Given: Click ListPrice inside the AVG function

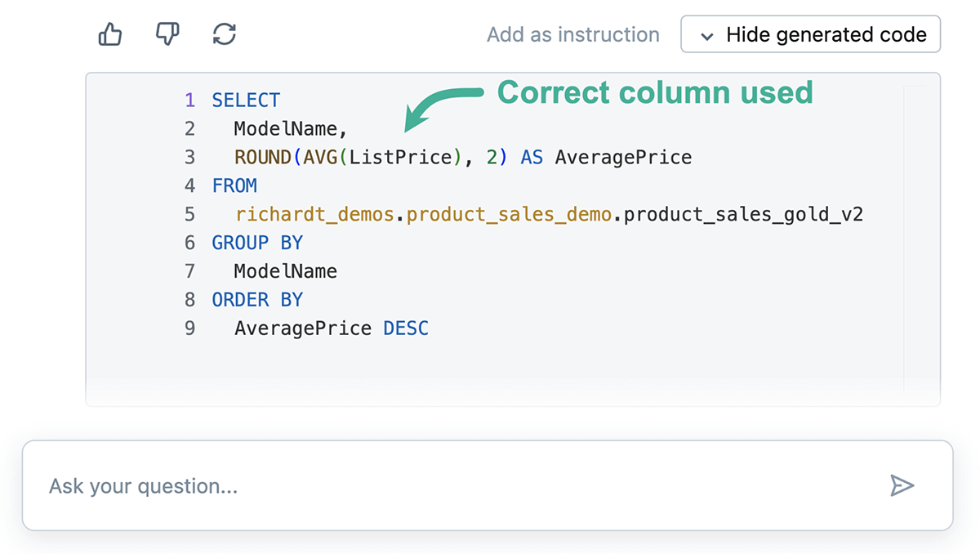Looking at the screenshot, I should [400, 157].
